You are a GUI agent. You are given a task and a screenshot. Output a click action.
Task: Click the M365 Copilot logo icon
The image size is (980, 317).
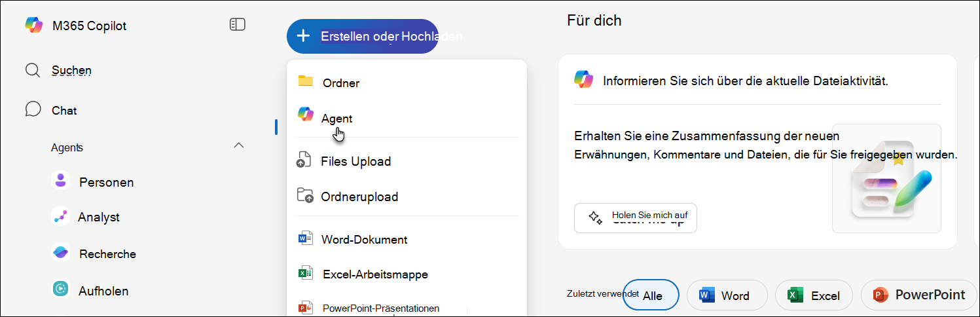click(33, 26)
